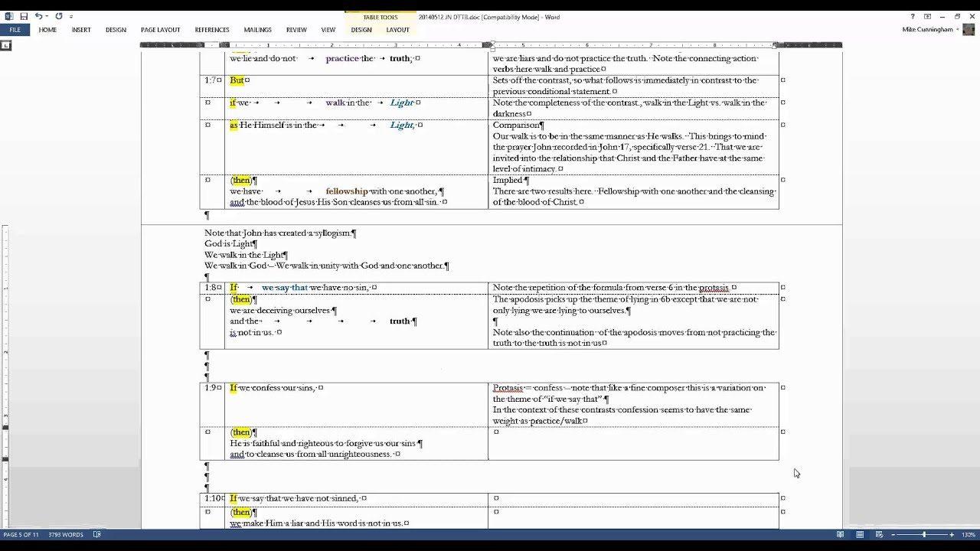Open Mike Cunningham account dropdown
980x551 pixels.
coord(931,30)
